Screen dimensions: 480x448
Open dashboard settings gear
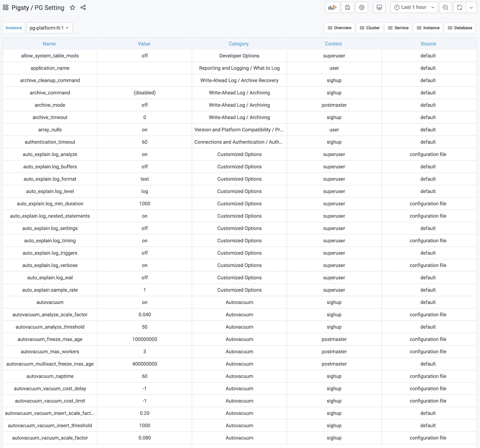[362, 8]
